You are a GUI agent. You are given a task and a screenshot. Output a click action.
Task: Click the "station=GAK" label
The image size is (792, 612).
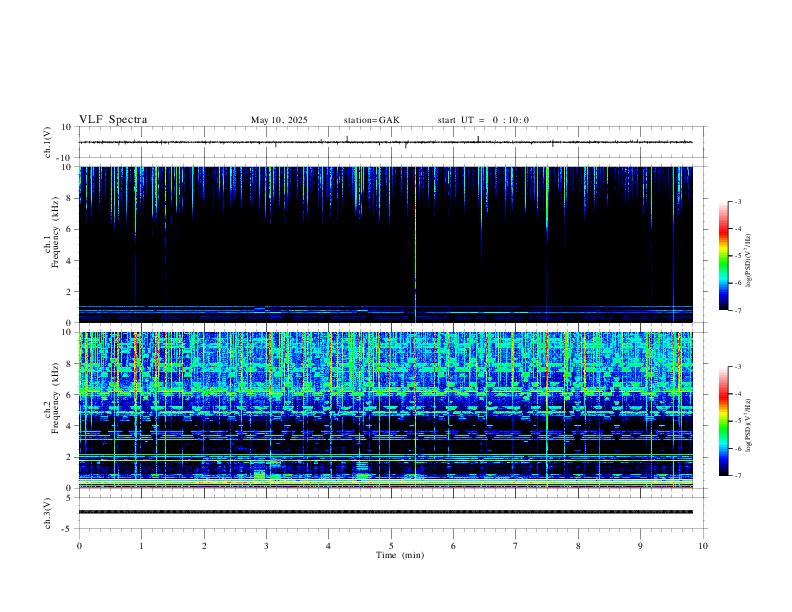pyautogui.click(x=371, y=120)
